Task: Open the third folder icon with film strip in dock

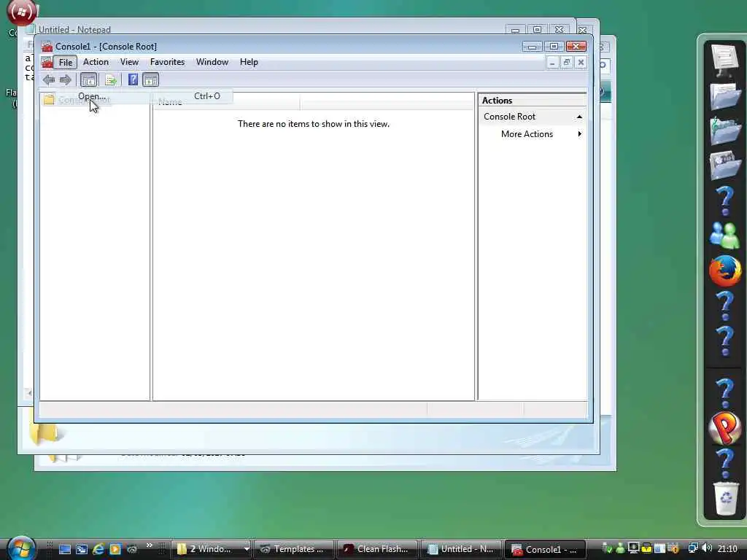Action: coord(724,165)
